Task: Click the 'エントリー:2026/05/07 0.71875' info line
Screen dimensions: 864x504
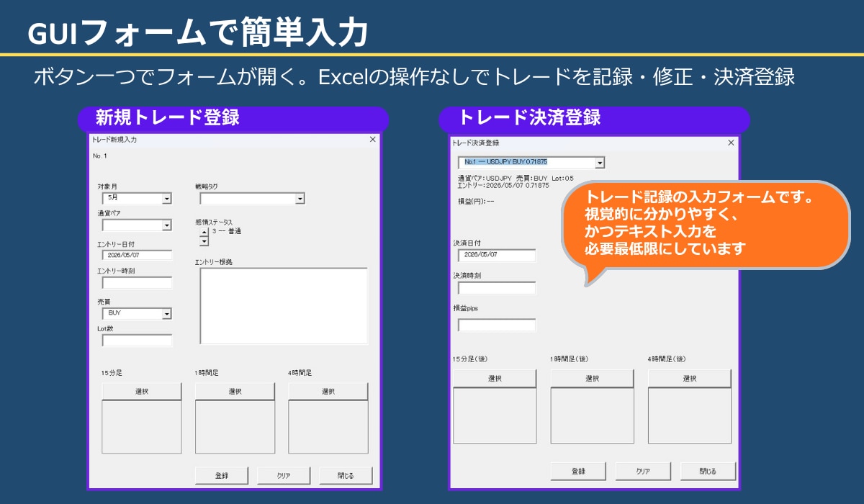Action: pos(503,185)
